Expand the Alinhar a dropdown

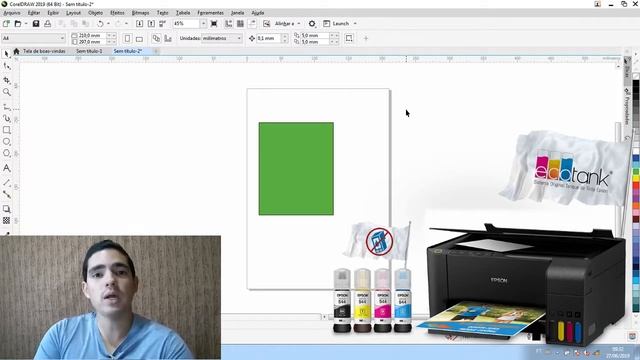pos(299,24)
